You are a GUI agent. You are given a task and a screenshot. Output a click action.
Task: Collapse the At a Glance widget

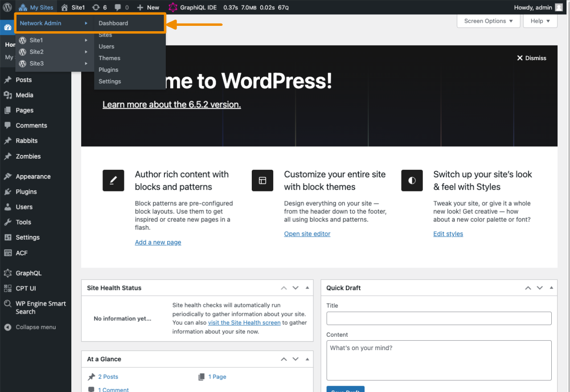click(306, 359)
